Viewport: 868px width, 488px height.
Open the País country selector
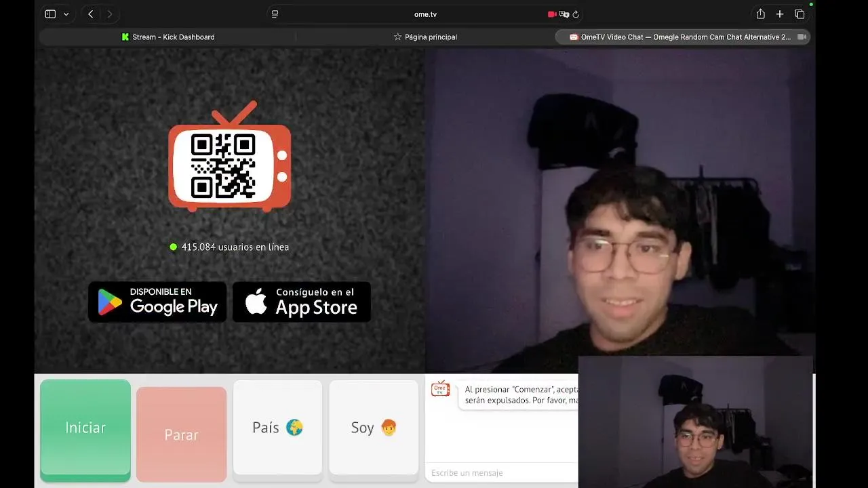coord(277,428)
